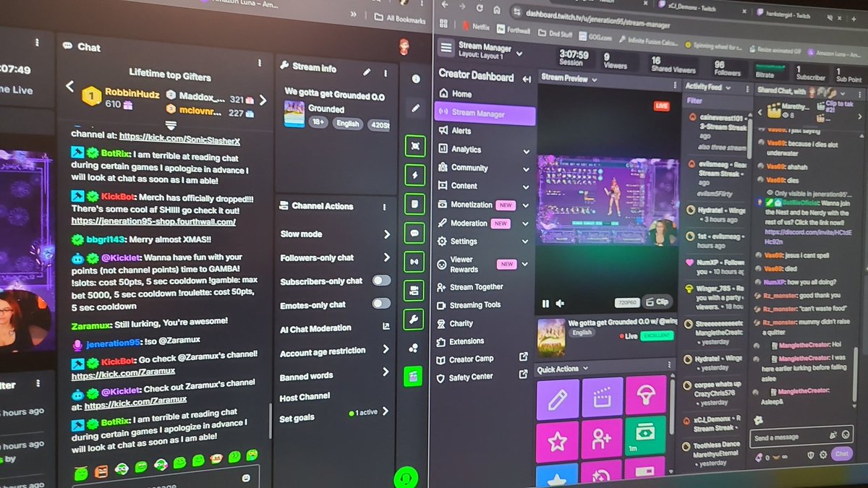Click the shield moderation icon below the chat input

tap(810, 455)
